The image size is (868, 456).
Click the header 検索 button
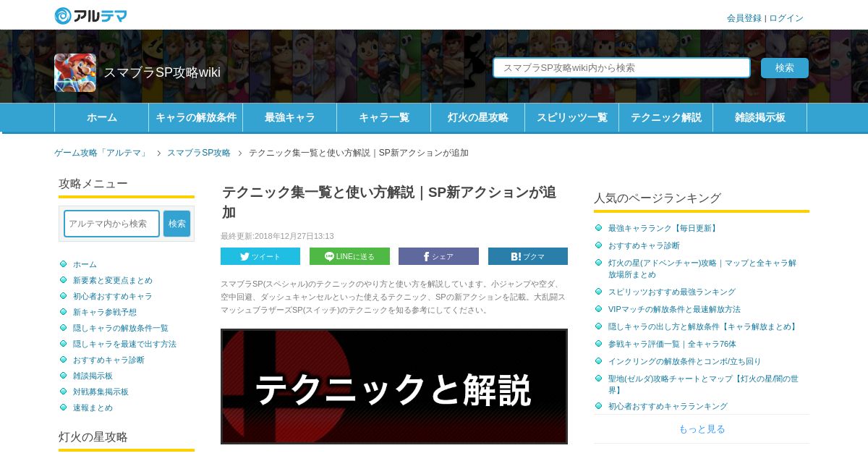[x=785, y=68]
